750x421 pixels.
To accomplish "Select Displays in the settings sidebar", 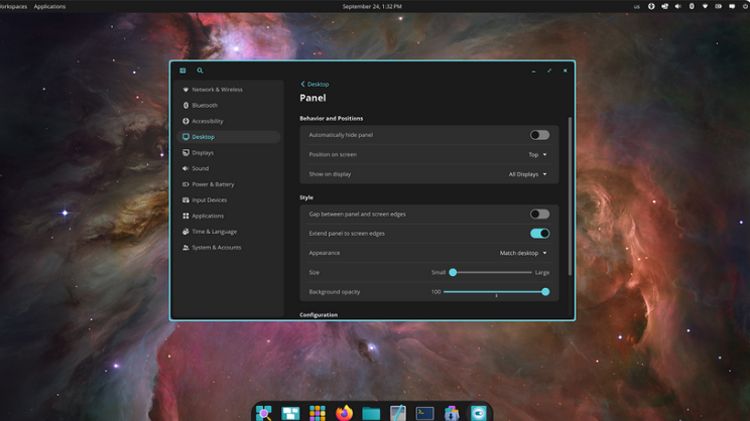I will point(203,153).
